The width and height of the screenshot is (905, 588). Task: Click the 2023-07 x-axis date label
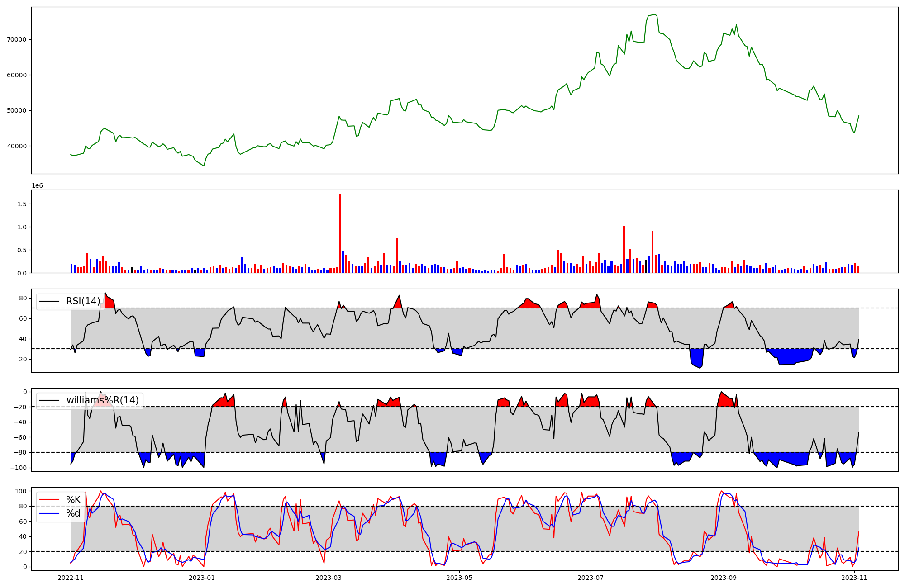(x=591, y=578)
